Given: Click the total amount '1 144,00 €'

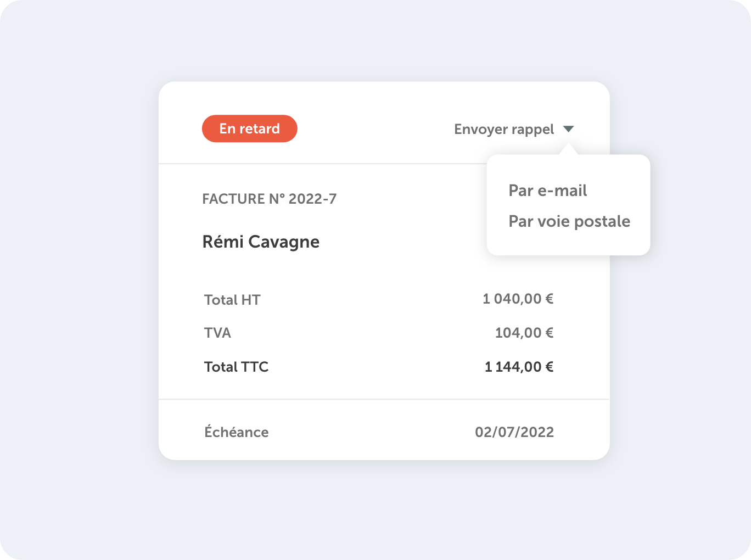Looking at the screenshot, I should click(x=519, y=366).
